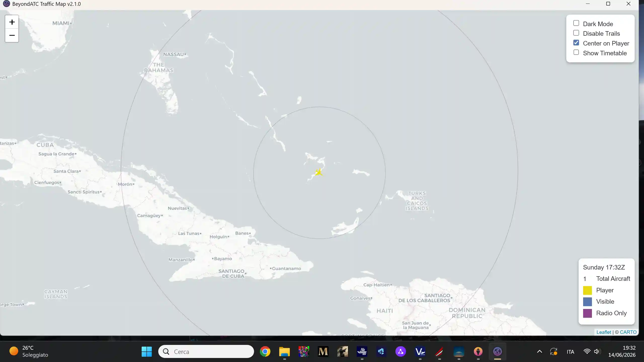Click the "Sunday 17:32Z" time text
The height and width of the screenshot is (362, 644).
click(x=604, y=267)
